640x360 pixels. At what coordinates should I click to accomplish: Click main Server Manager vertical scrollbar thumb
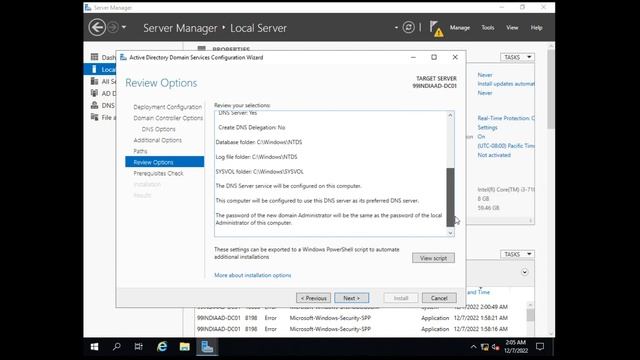pos(551,88)
